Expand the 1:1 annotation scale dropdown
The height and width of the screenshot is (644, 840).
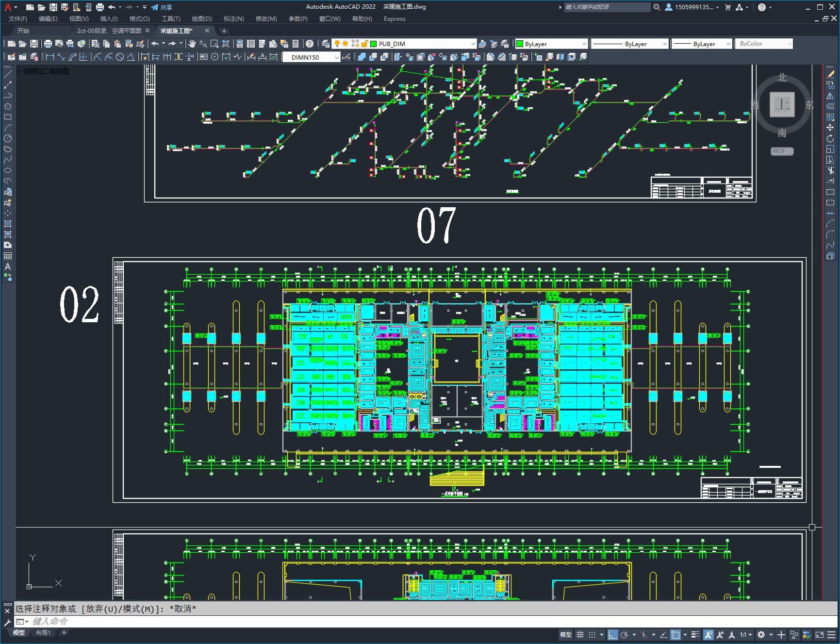(746, 635)
